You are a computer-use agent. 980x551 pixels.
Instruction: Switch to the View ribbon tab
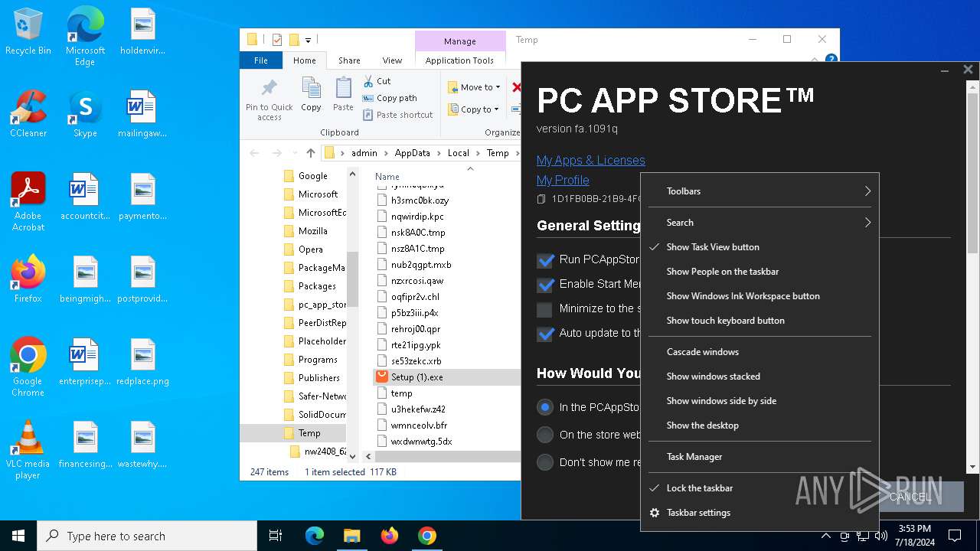[392, 60]
